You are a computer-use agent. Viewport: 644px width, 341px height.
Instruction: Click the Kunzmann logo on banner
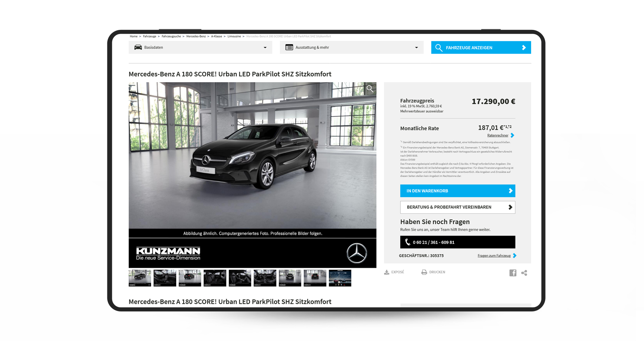tap(168, 253)
